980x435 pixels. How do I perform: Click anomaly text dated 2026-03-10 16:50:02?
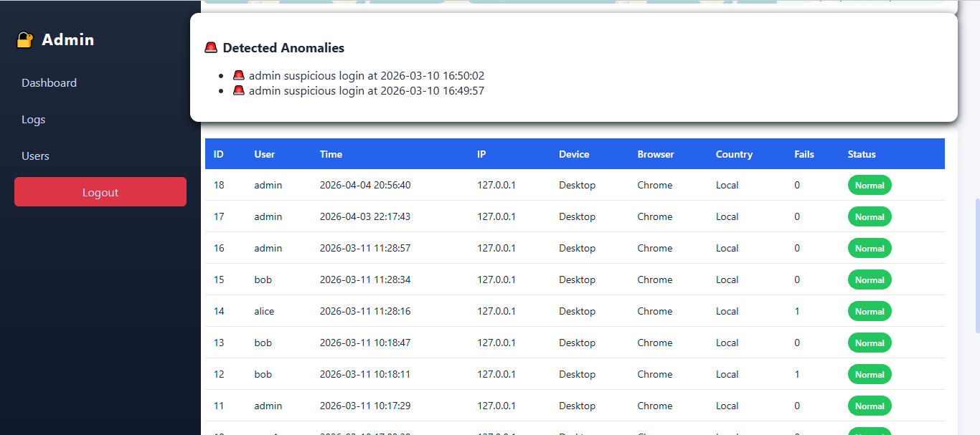click(367, 75)
